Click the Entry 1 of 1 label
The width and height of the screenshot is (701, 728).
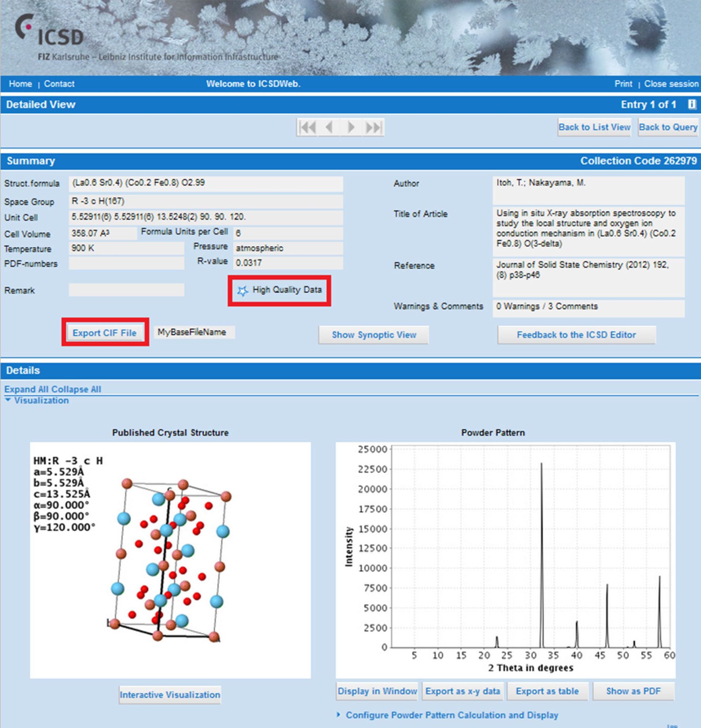[648, 104]
